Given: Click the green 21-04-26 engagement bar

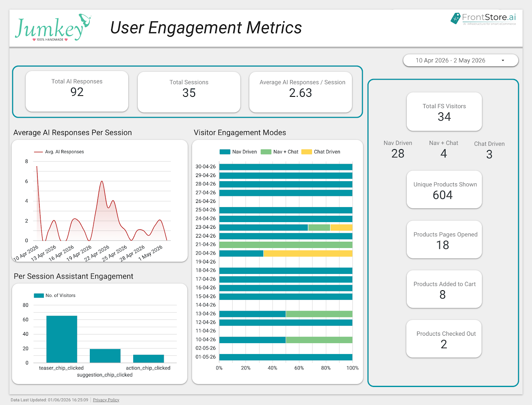Looking at the screenshot, I should pos(286,245).
